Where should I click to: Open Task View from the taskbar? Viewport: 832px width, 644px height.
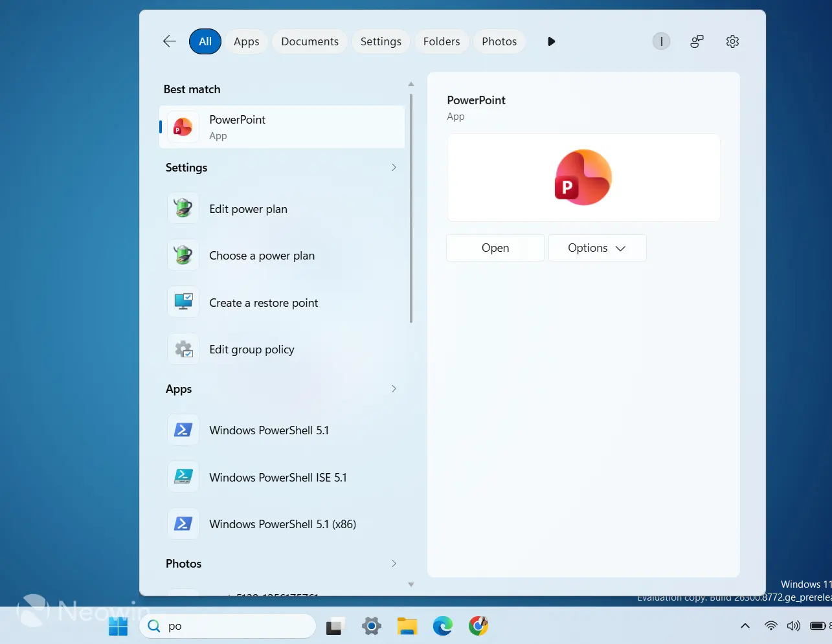tap(335, 626)
